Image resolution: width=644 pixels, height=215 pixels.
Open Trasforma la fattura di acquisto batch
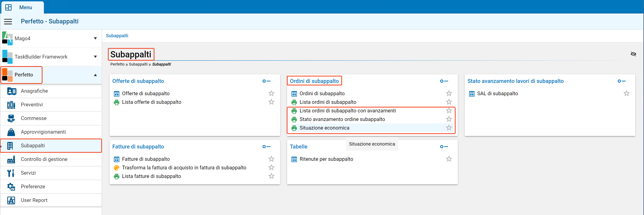[x=184, y=168]
